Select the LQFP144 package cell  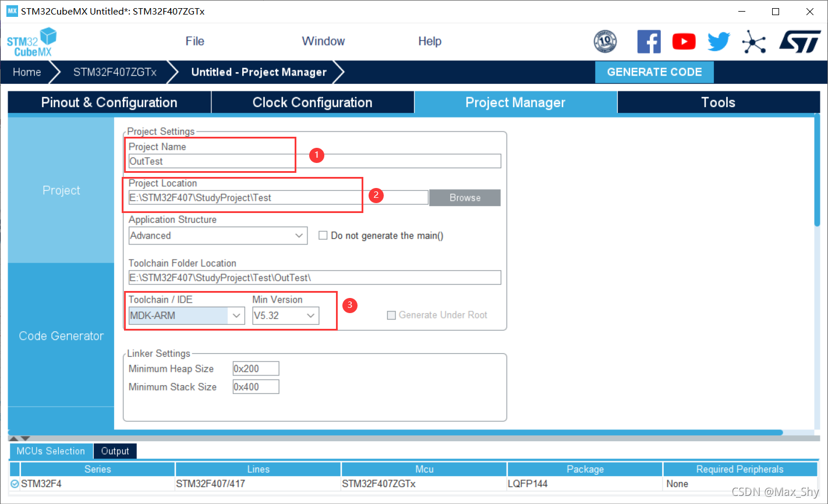tap(585, 484)
